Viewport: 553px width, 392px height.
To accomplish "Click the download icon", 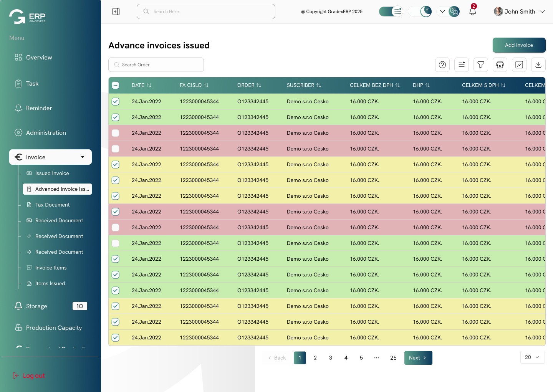I will pyautogui.click(x=538, y=65).
